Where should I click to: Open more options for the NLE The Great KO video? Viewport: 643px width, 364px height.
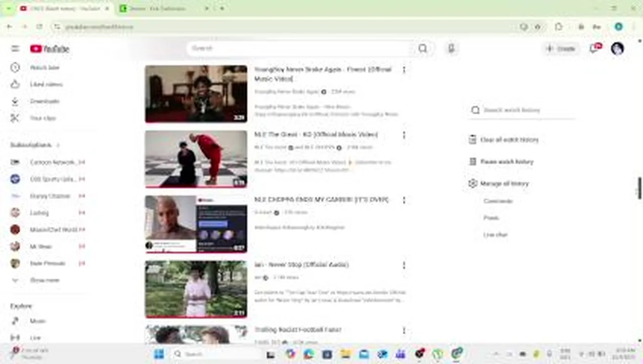click(x=403, y=135)
